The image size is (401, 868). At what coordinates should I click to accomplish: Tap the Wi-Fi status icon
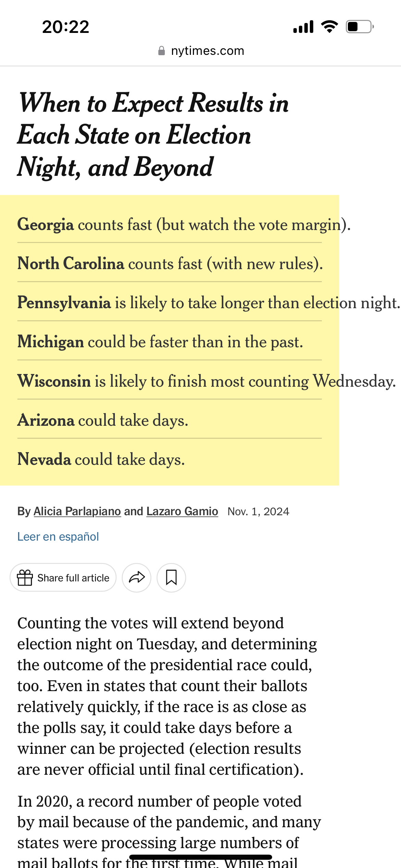click(329, 26)
